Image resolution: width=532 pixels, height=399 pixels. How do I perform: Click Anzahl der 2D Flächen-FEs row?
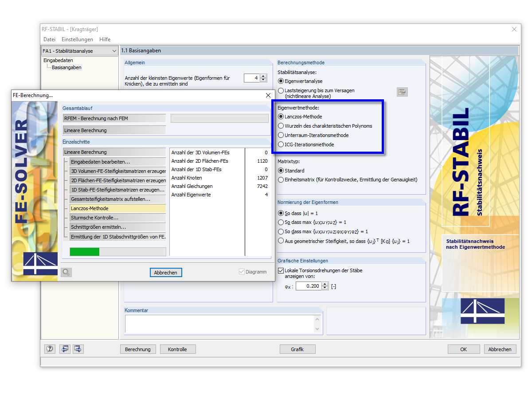tap(219, 161)
